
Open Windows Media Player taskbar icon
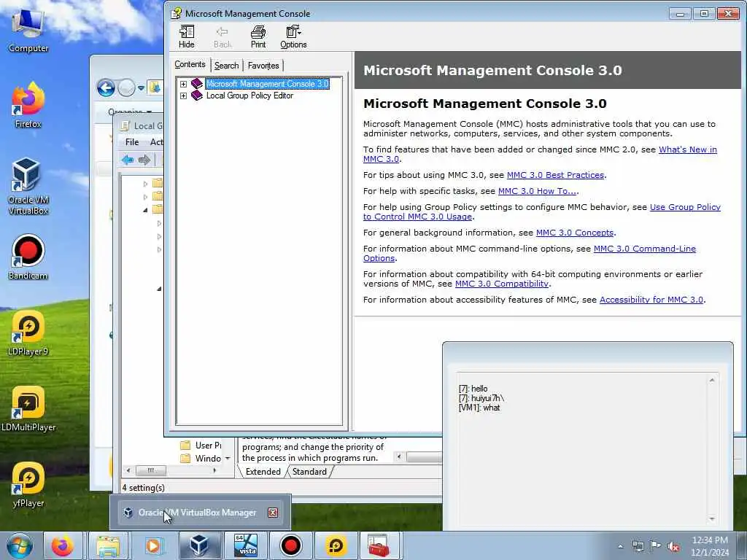(153, 545)
